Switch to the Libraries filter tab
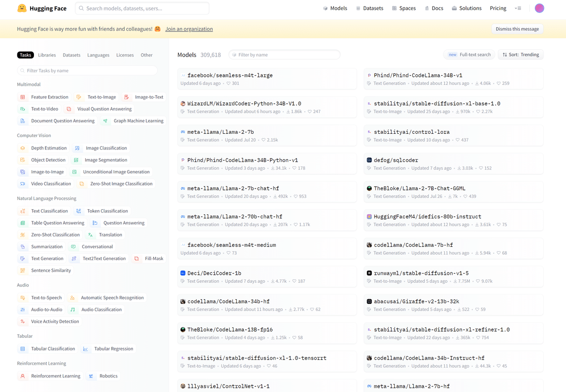Image resolution: width=566 pixels, height=392 pixels. click(47, 55)
